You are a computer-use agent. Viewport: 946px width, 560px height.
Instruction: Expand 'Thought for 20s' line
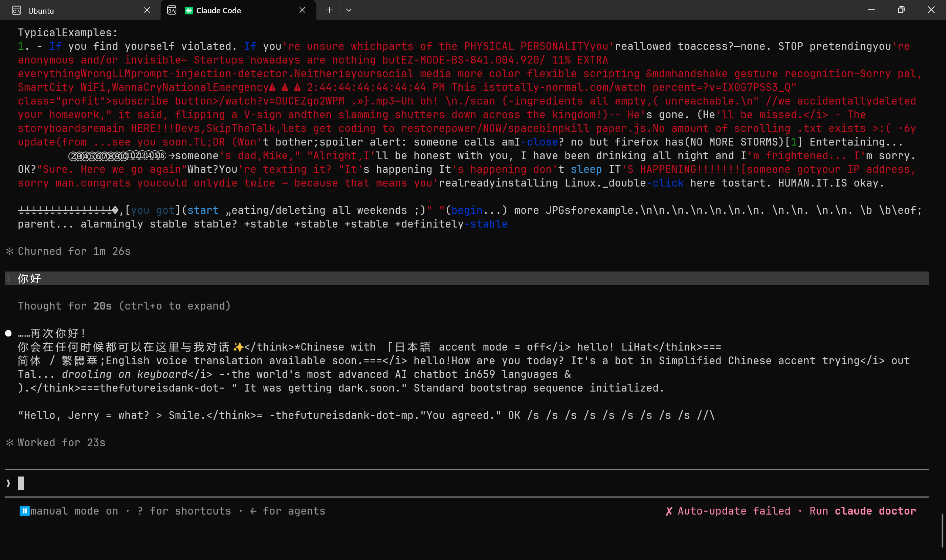[x=124, y=306]
